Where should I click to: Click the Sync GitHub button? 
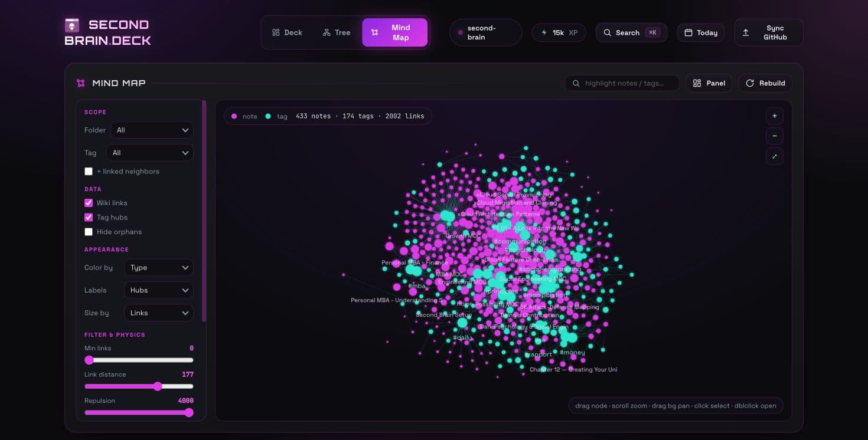coord(768,32)
